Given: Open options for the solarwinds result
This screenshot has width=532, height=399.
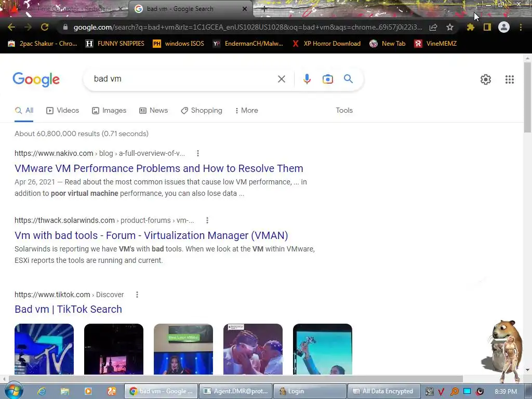Looking at the screenshot, I should click(x=207, y=220).
